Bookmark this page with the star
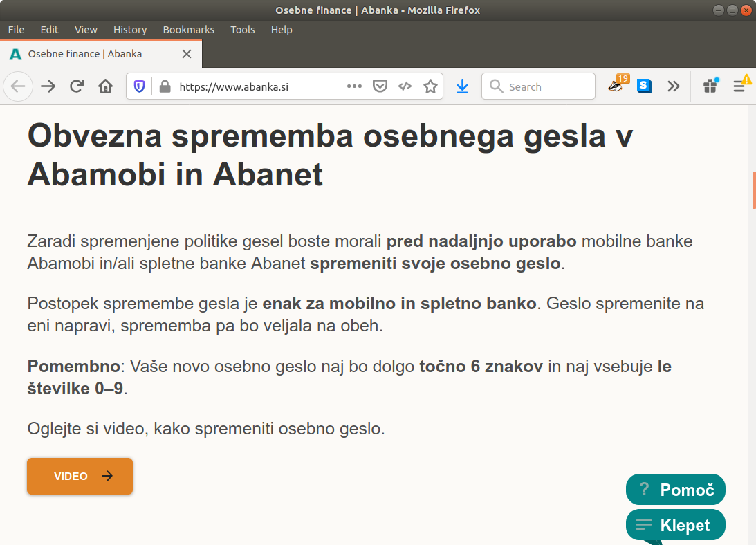The width and height of the screenshot is (756, 545). [430, 86]
